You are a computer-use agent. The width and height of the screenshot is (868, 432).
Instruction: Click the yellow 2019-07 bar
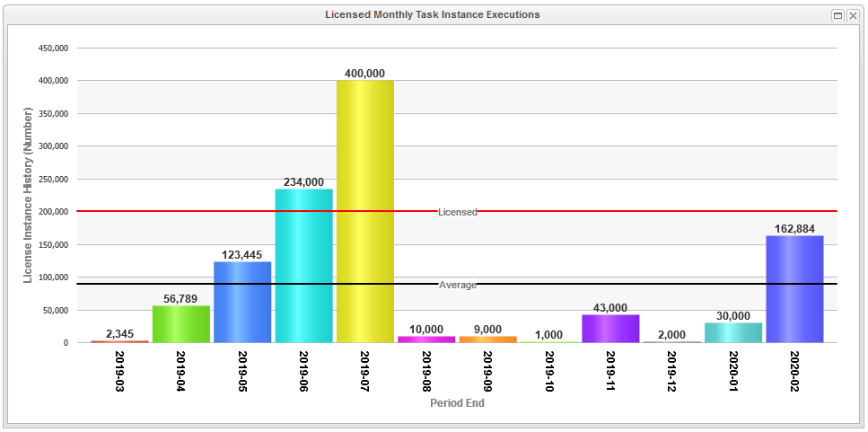365,211
